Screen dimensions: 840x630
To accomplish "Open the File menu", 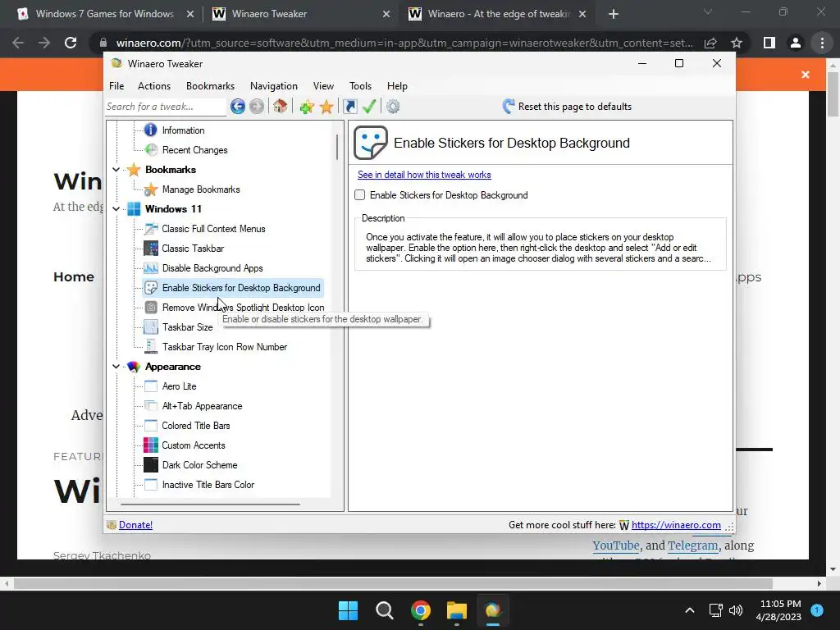I will pos(116,85).
